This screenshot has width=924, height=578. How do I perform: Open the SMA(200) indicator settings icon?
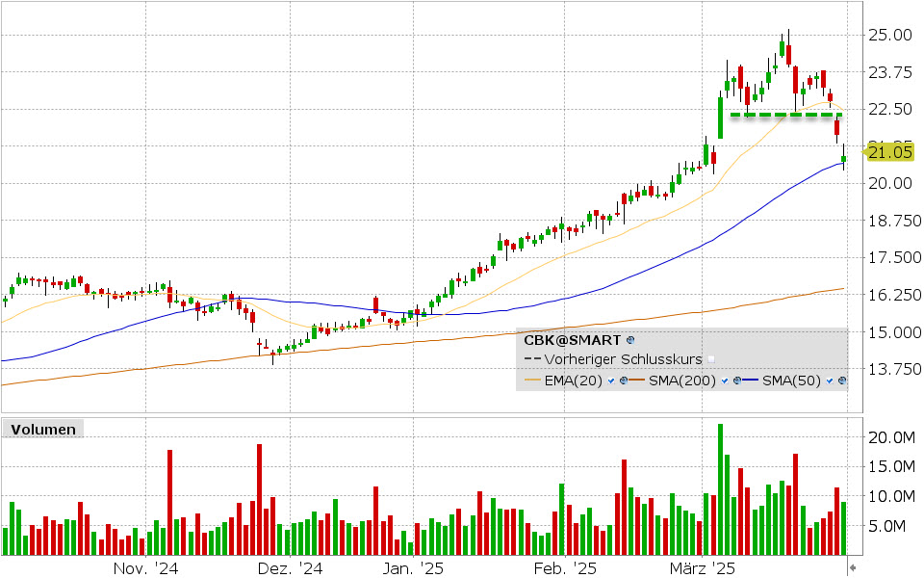coord(737,381)
